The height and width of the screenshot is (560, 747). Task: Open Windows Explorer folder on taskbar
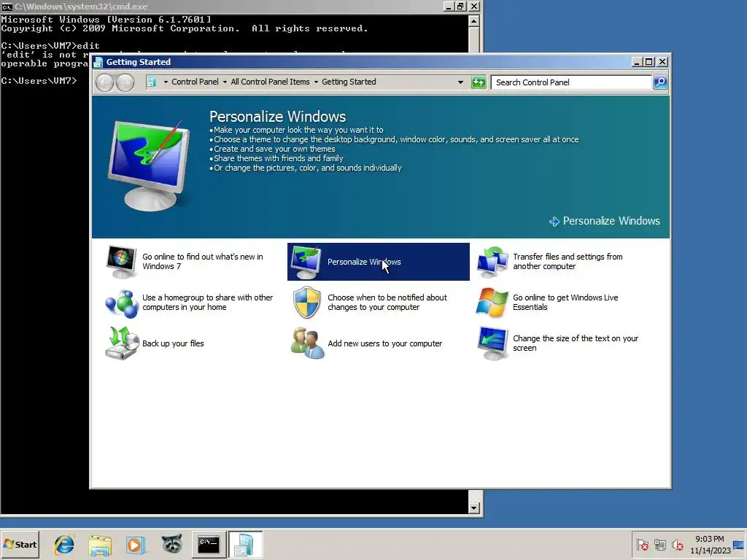click(100, 545)
